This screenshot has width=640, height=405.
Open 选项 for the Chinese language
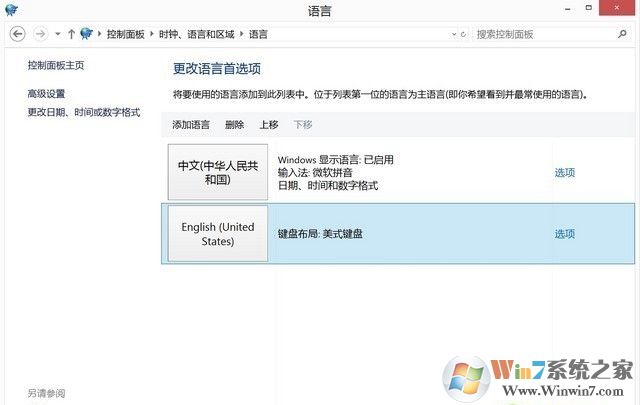coord(565,173)
